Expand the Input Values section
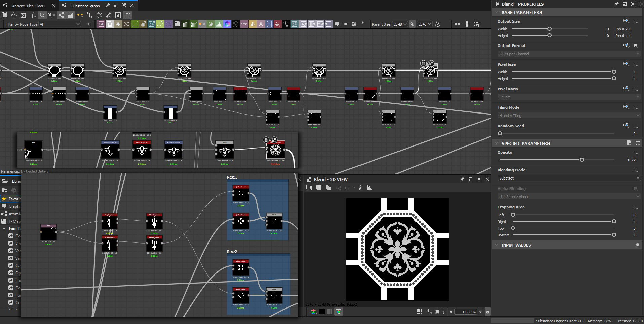 (x=497, y=245)
